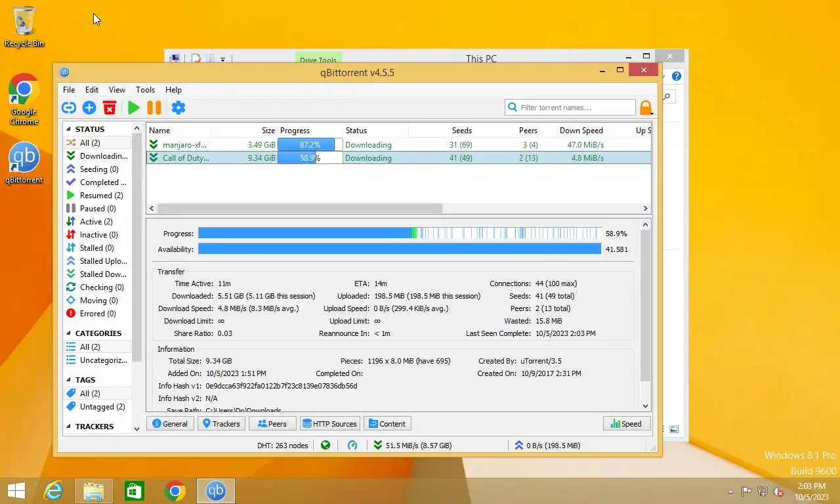Click the orange lock UI icon

coord(646,108)
